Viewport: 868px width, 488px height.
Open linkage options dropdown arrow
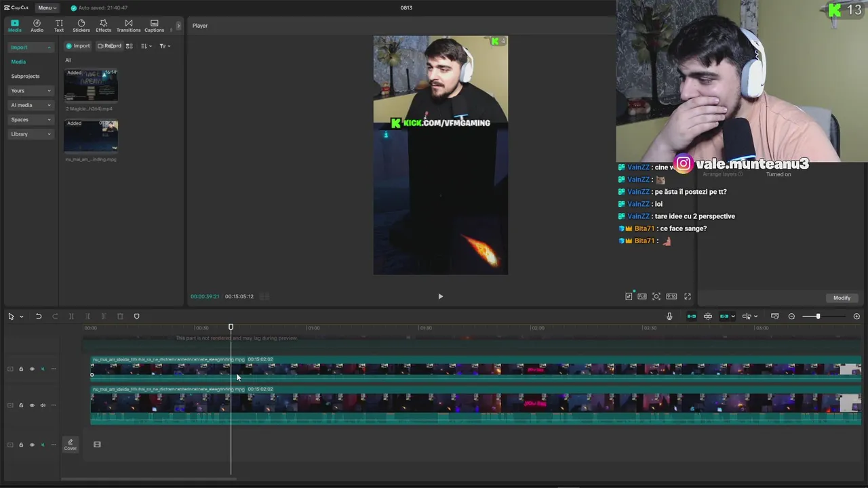point(733,317)
